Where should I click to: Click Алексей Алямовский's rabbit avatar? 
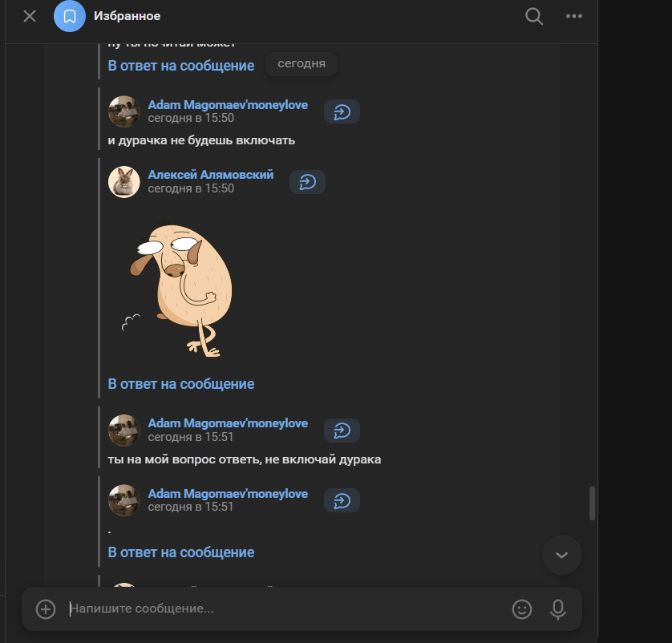(x=123, y=182)
